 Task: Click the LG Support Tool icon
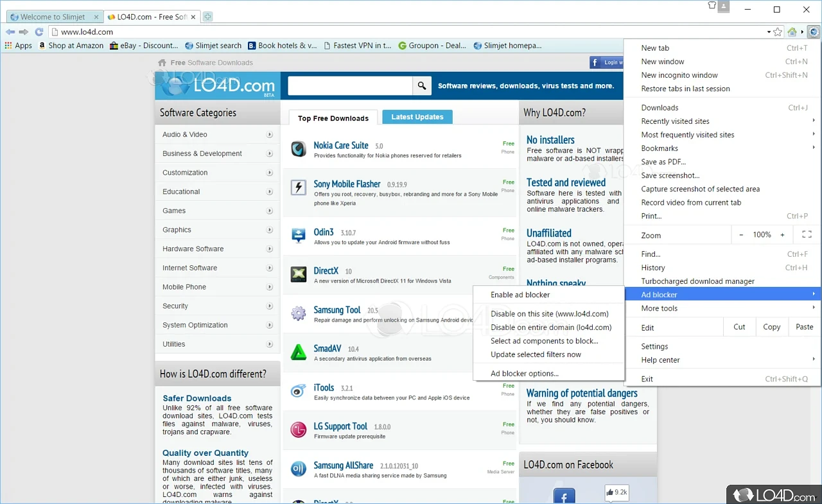tap(299, 430)
